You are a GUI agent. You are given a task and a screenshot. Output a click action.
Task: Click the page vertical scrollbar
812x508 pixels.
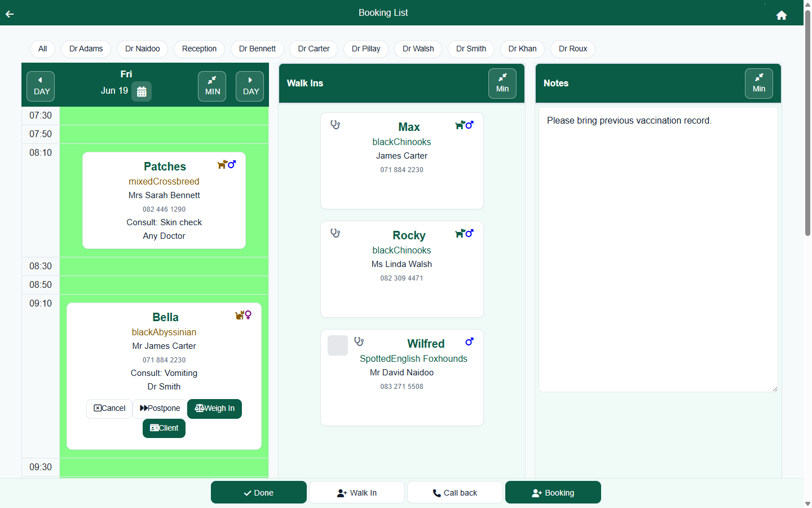point(807,122)
